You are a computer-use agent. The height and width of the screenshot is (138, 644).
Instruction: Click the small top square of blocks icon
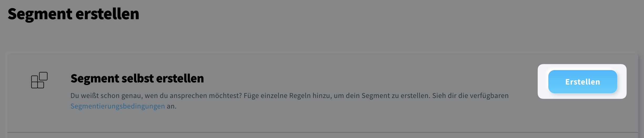click(43, 76)
